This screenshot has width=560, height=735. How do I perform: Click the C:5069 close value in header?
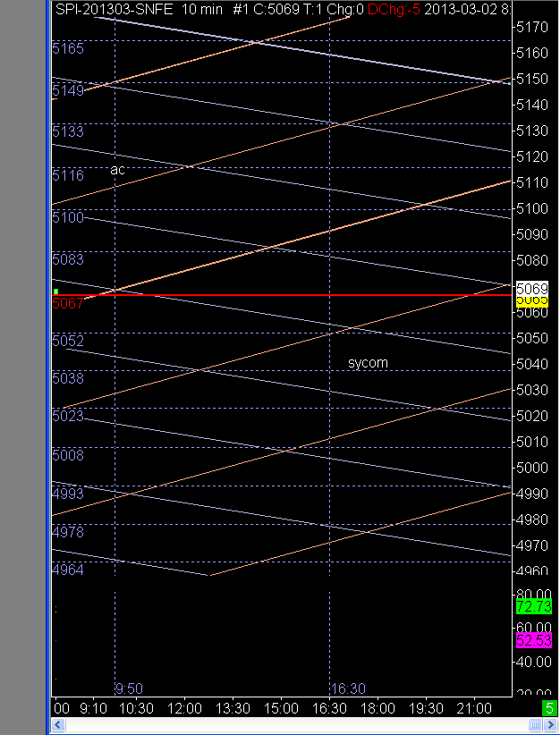276,9
